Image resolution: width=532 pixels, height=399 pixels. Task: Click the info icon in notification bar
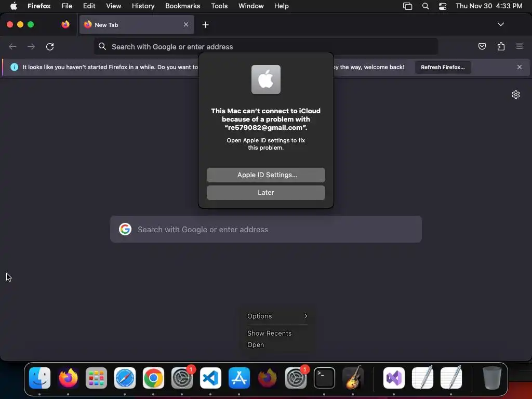[x=14, y=67]
